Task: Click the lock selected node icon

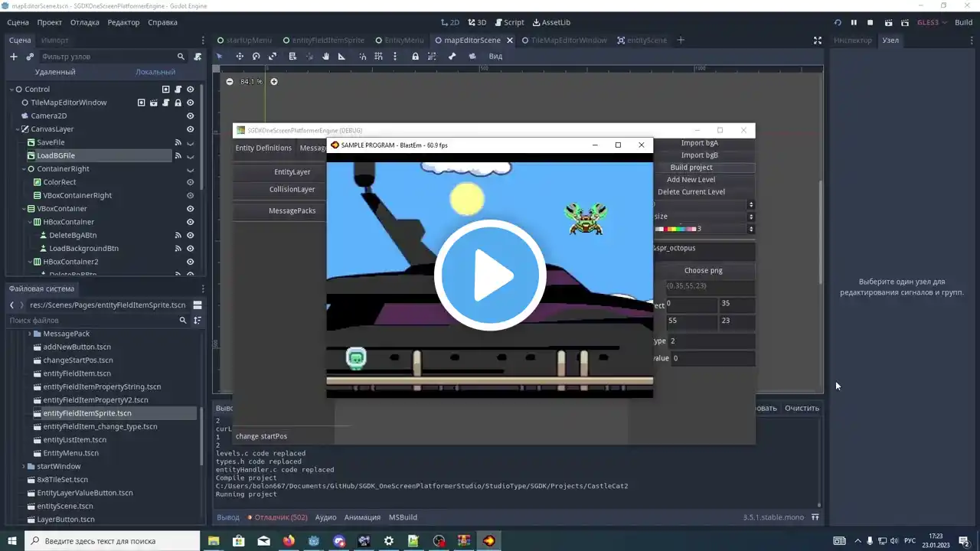Action: tap(415, 56)
